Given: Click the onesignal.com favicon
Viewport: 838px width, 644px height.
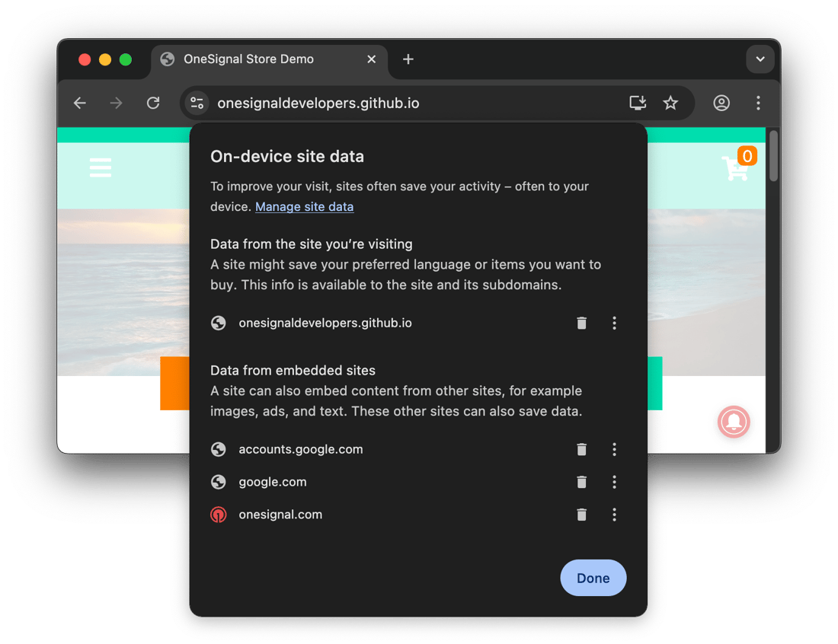Looking at the screenshot, I should click(x=218, y=515).
